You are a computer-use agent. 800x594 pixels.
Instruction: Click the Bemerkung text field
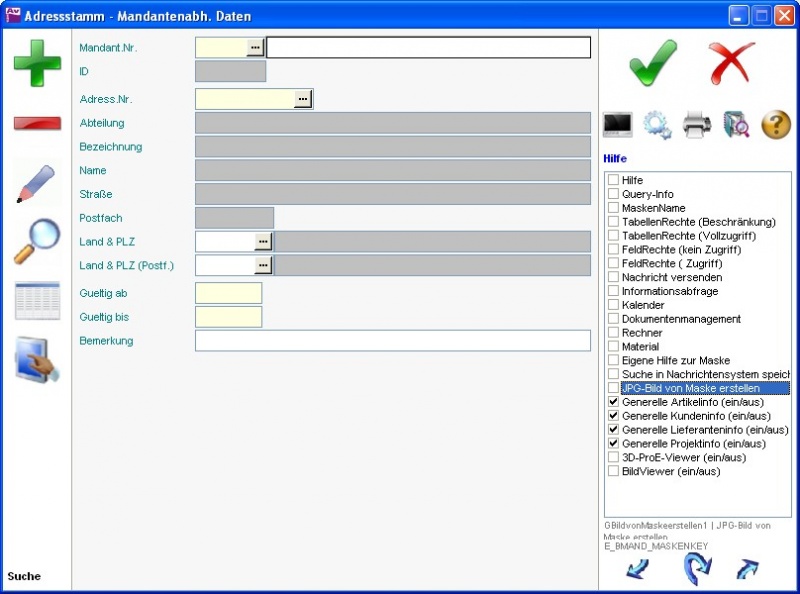click(x=392, y=341)
